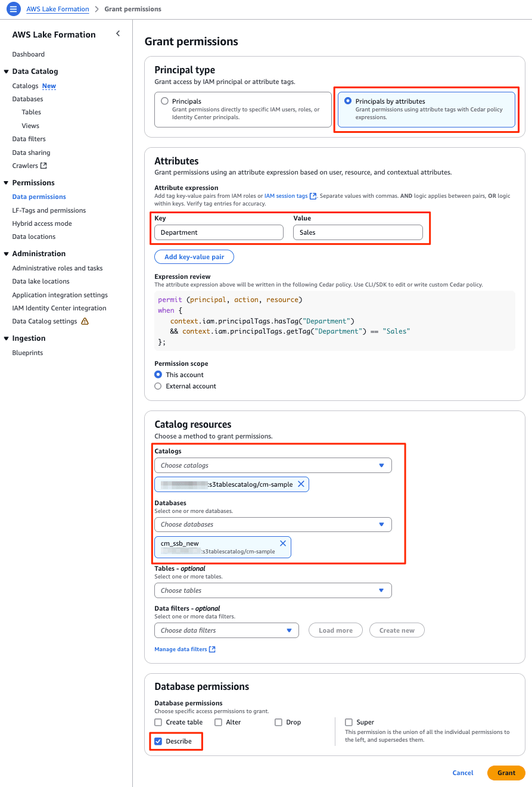Enable the Alter permission checkbox
Image resolution: width=532 pixels, height=787 pixels.
[219, 722]
